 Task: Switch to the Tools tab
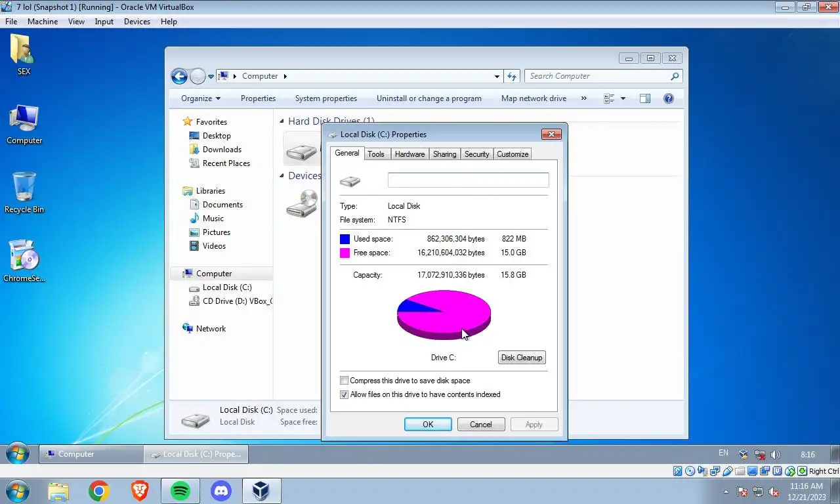[x=376, y=154]
